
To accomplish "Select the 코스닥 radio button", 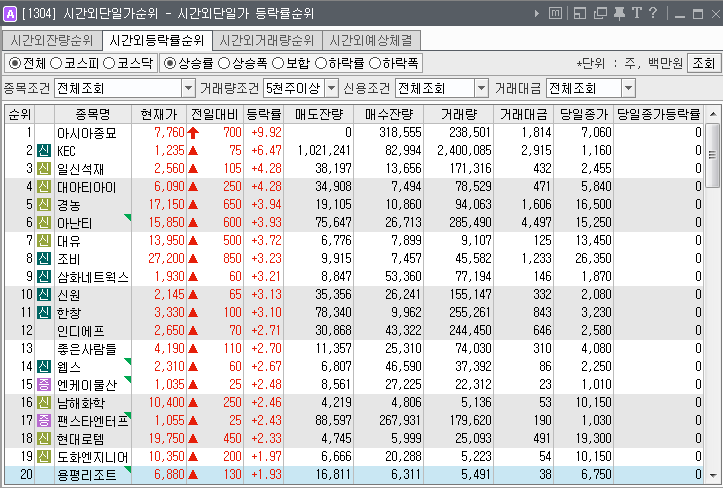I will 109,63.
